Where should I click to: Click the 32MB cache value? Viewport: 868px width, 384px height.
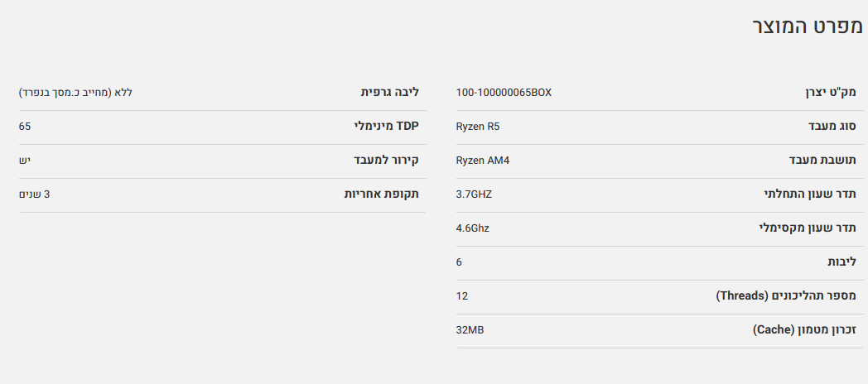tap(470, 330)
